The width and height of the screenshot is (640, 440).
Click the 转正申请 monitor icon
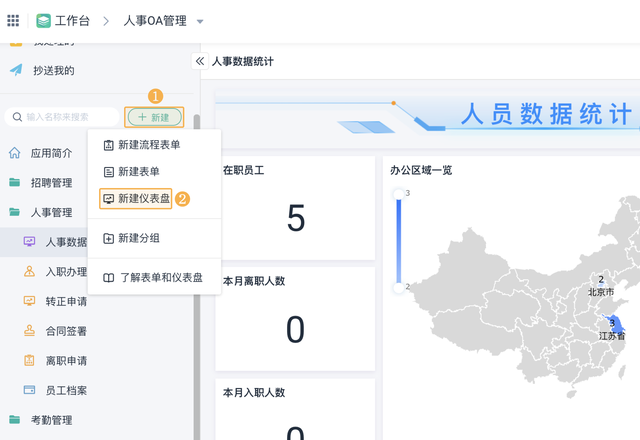29,301
